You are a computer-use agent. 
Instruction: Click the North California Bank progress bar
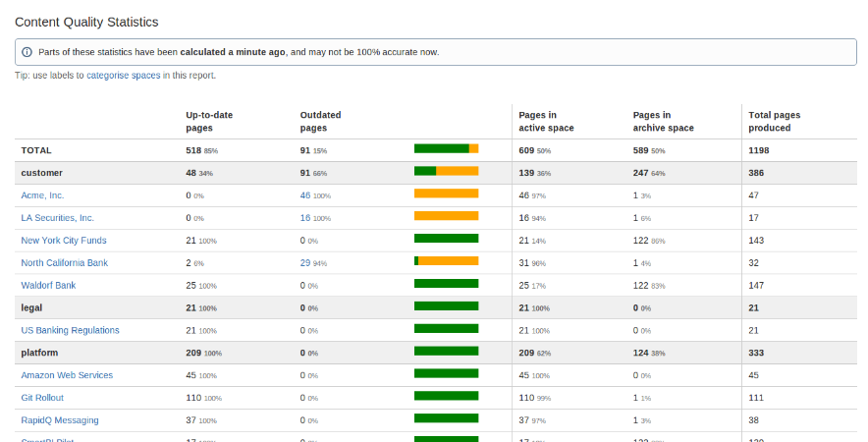[x=446, y=261]
